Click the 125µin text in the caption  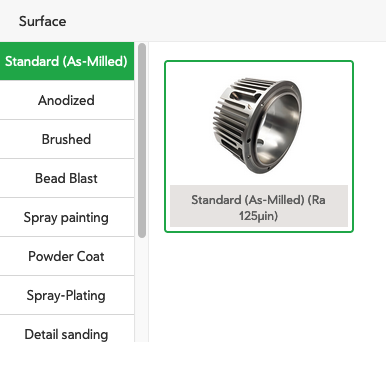click(x=258, y=216)
